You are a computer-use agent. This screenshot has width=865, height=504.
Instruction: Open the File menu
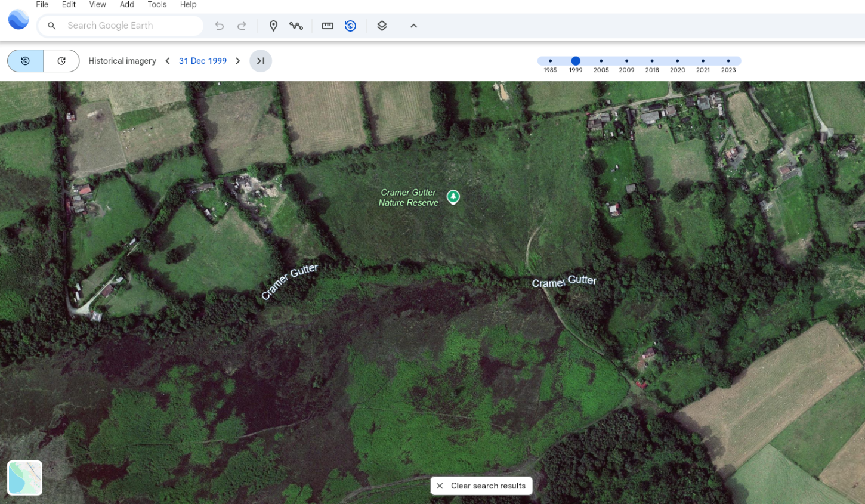point(42,5)
